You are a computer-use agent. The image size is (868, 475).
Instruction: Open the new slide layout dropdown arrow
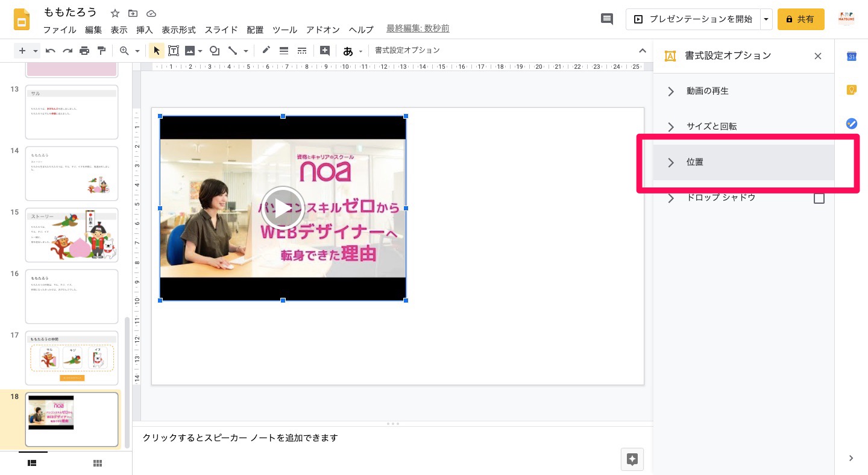pos(36,51)
